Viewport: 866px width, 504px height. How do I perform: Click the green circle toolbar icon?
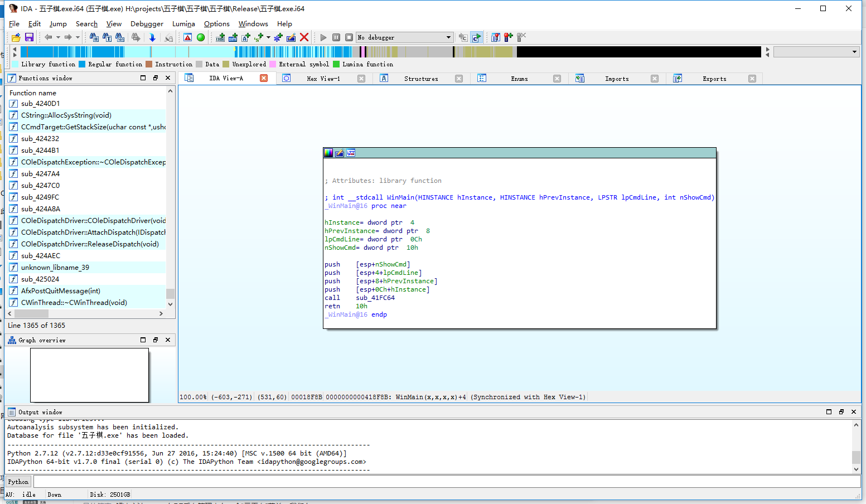201,37
